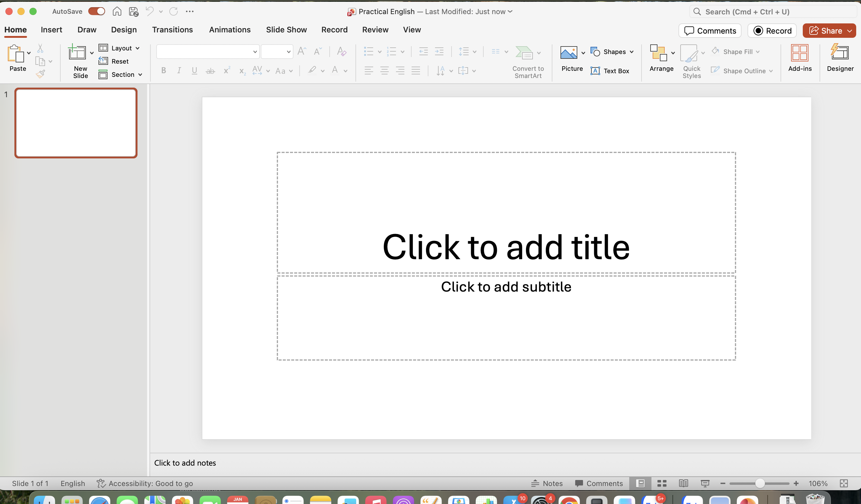The height and width of the screenshot is (504, 861).
Task: Open the Transitions tab
Action: pos(172,30)
